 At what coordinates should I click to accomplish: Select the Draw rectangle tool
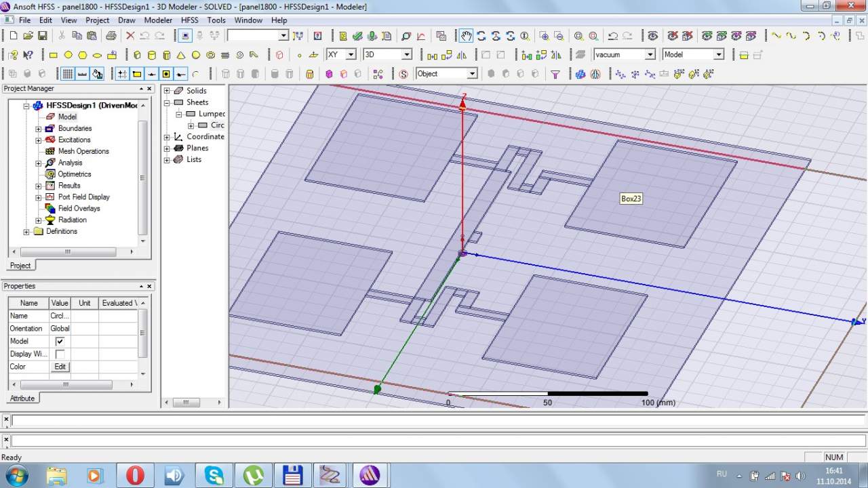point(54,55)
